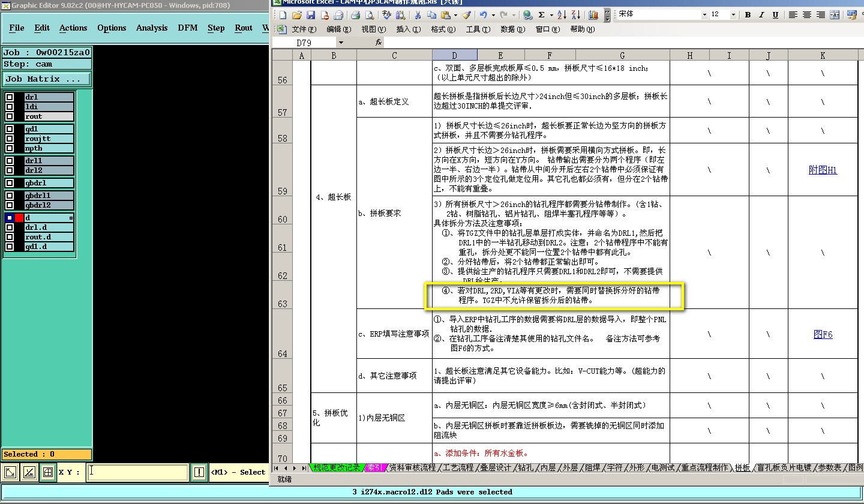Click next sheet tab scroll arrow
The image size is (864, 504).
point(295,467)
